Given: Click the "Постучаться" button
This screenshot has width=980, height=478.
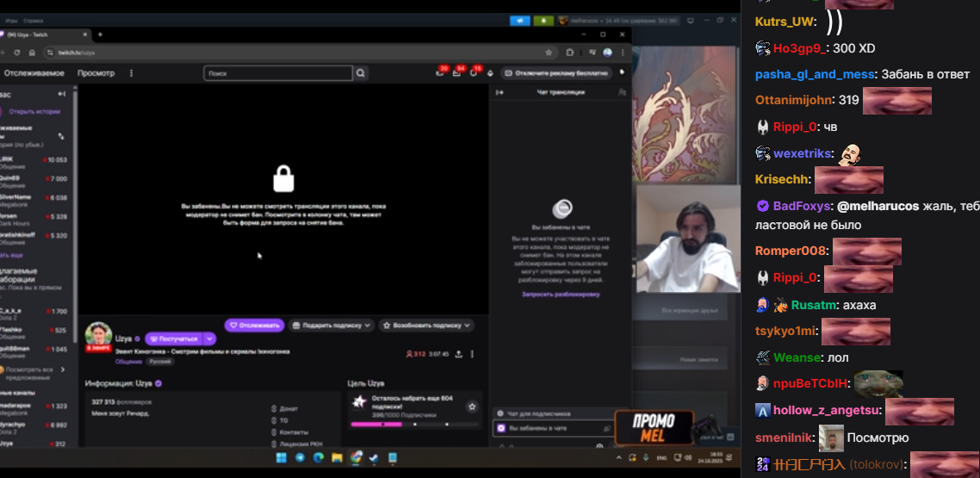Looking at the screenshot, I should 174,338.
